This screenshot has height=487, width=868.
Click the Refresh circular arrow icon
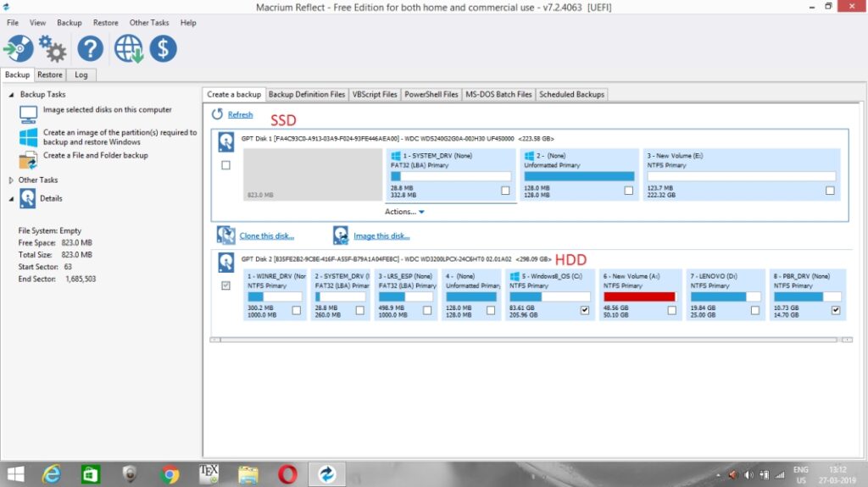[x=217, y=114]
